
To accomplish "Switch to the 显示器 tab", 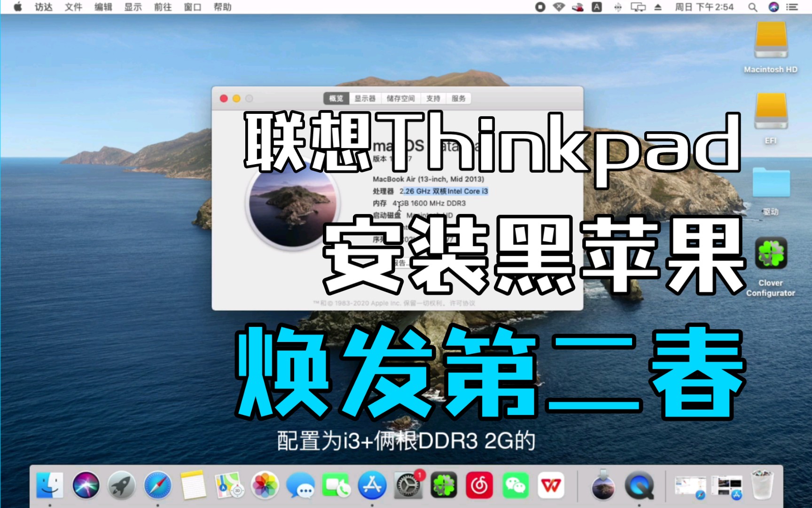I will tap(365, 98).
